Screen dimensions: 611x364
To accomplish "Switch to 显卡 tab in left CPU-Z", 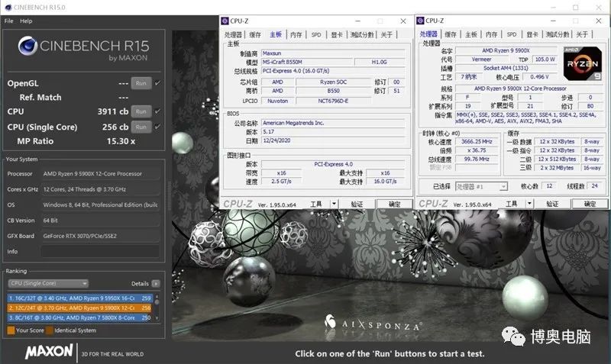I will coord(337,34).
